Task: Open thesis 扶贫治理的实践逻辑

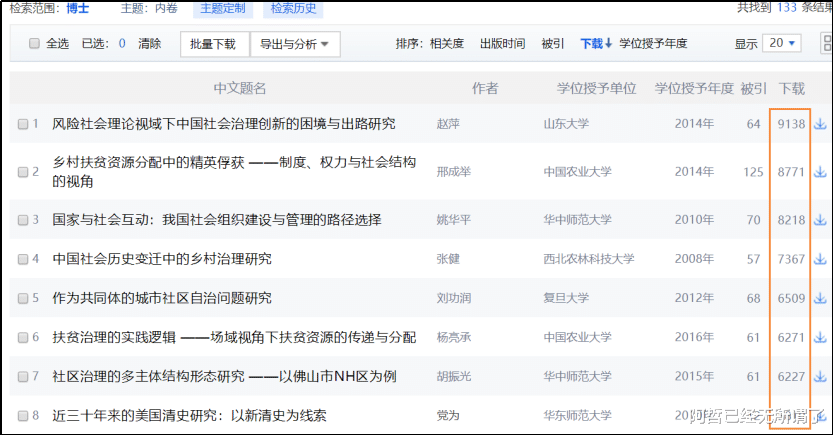Action: click(x=234, y=337)
